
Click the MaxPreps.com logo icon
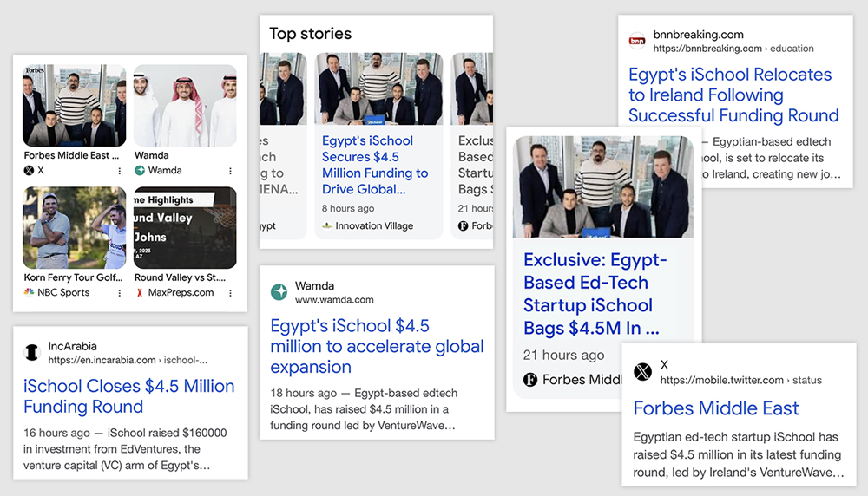[x=140, y=292]
